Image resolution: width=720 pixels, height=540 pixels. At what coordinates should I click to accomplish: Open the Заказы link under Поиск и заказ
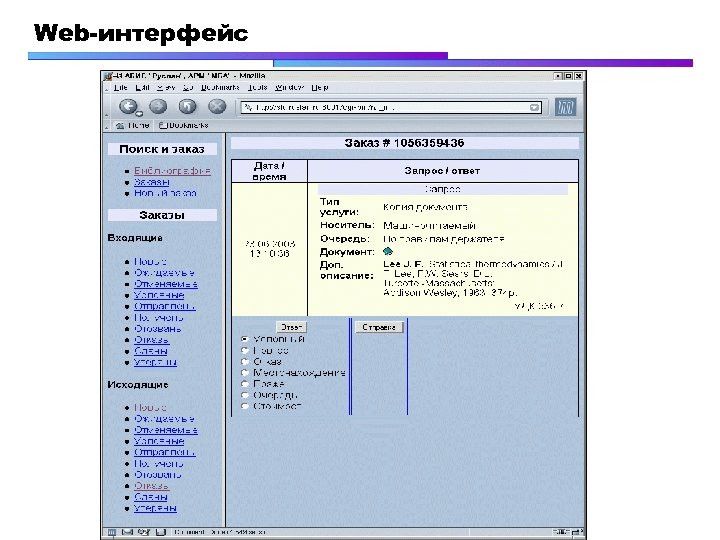(152, 182)
